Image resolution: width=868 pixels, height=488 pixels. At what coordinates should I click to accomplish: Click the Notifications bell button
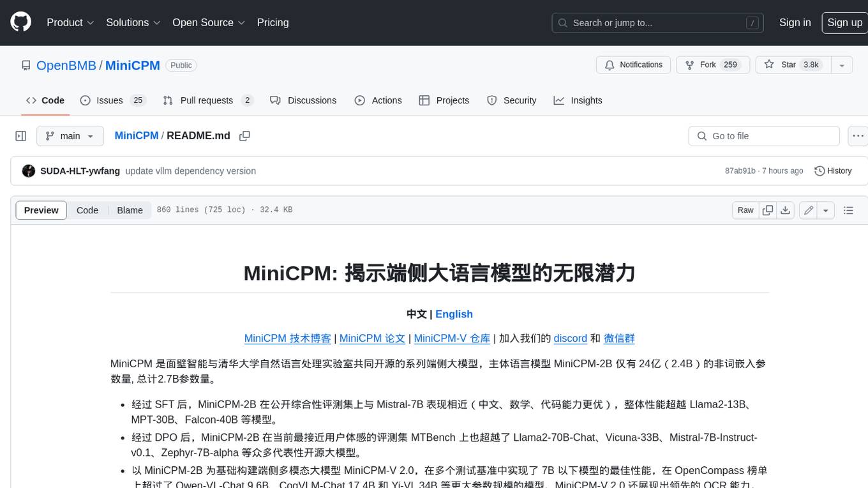coord(634,65)
